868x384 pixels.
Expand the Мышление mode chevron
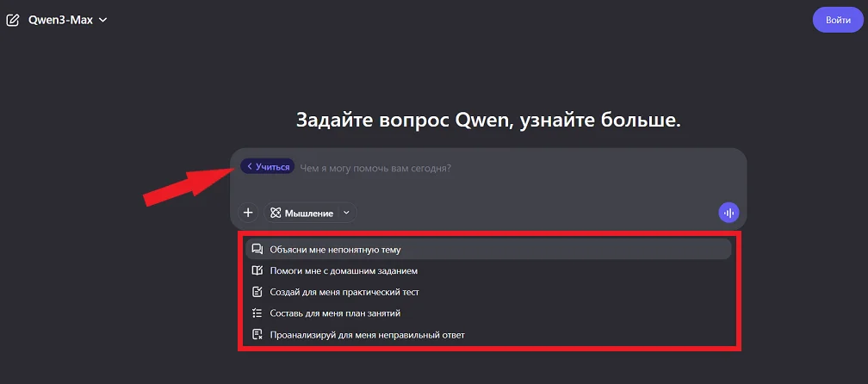click(x=347, y=213)
